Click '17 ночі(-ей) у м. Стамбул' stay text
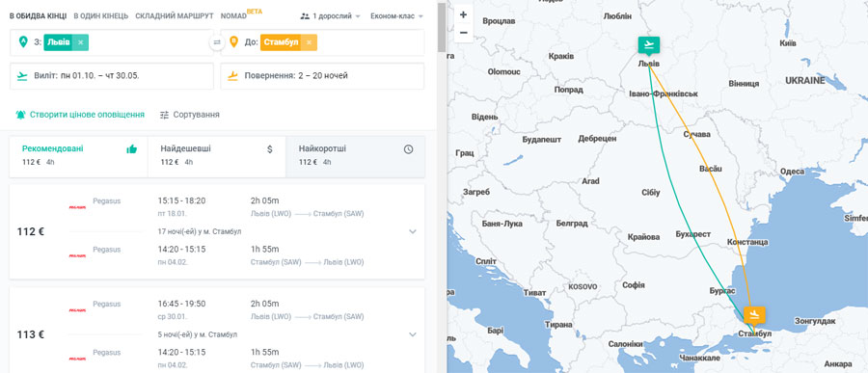The width and height of the screenshot is (868, 373). click(200, 231)
